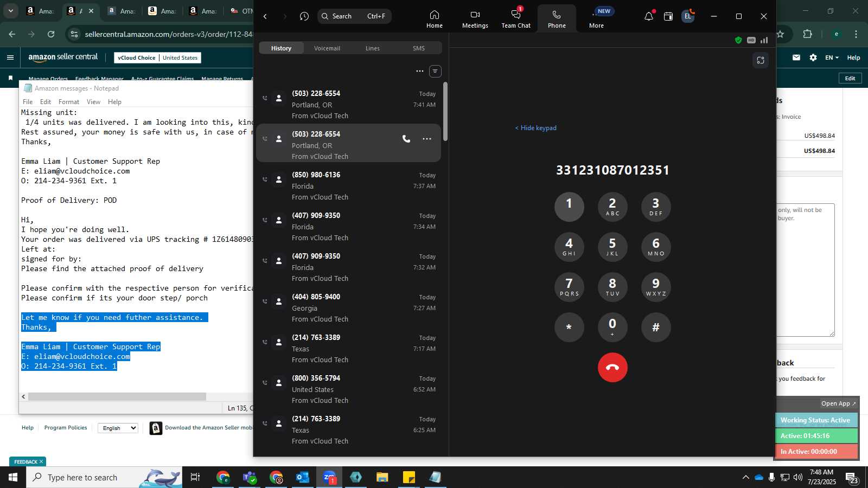The image size is (868, 488).
Task: Click Help in Seller Central header
Action: tap(853, 57)
